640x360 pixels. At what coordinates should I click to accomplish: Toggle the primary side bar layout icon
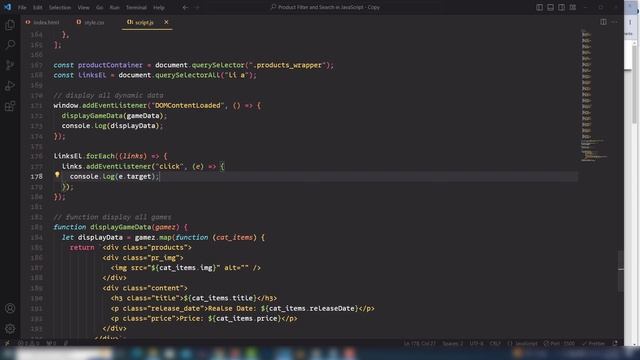(539, 7)
